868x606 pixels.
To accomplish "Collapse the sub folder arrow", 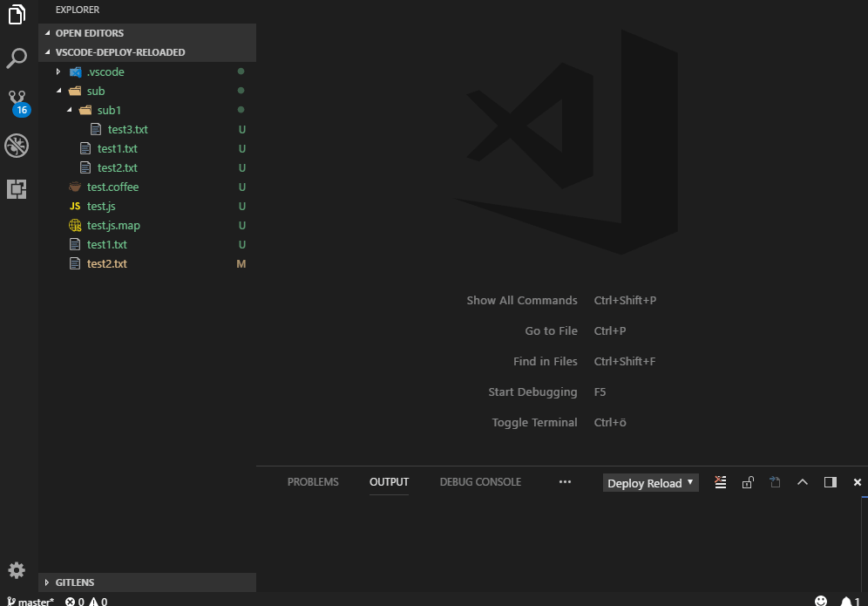I will [x=58, y=91].
